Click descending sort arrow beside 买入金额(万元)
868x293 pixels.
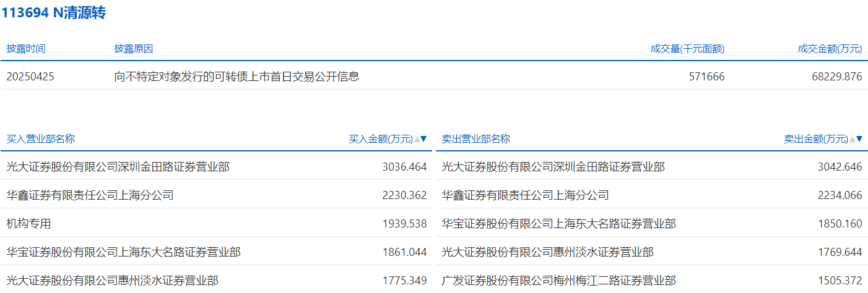click(x=424, y=139)
